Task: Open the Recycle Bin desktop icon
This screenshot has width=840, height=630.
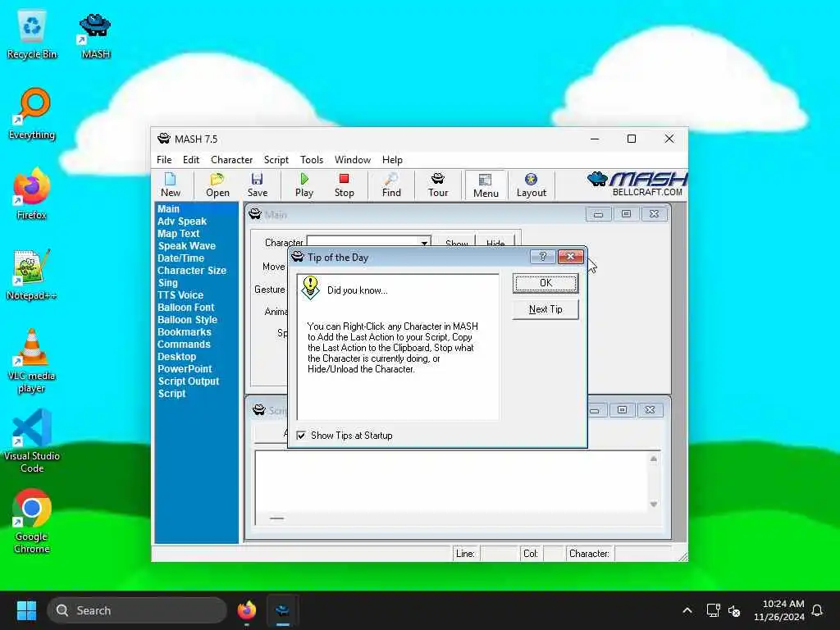Action: pos(32,36)
